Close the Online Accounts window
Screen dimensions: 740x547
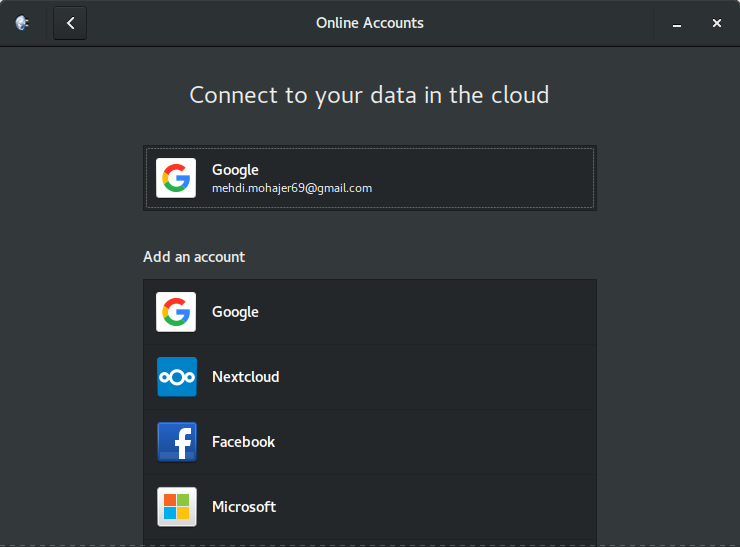(716, 23)
